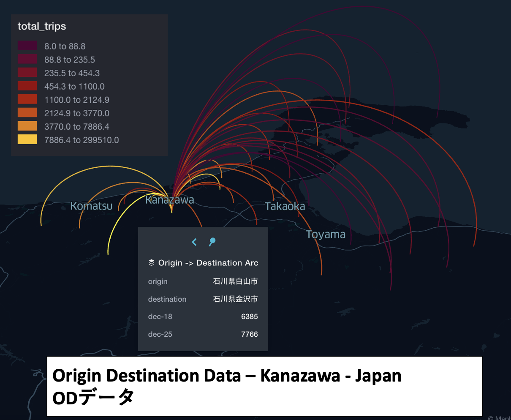The height and width of the screenshot is (420, 511).
Task: Click the Komatsu city label
Action: [91, 206]
